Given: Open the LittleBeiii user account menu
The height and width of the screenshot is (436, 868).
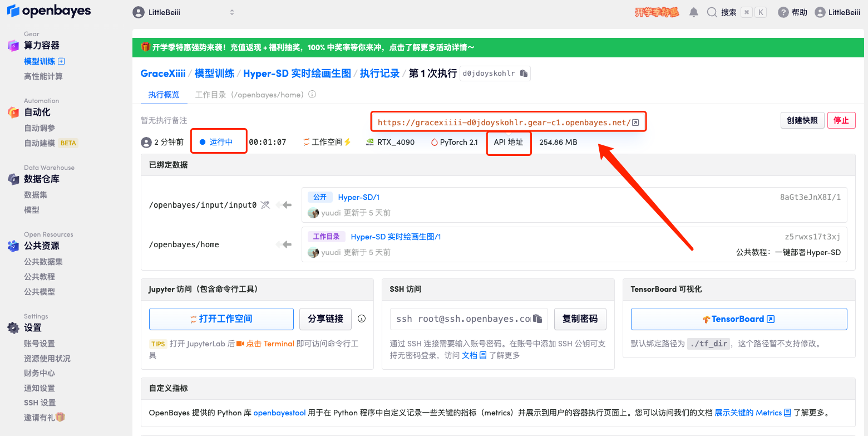Looking at the screenshot, I should [x=837, y=12].
